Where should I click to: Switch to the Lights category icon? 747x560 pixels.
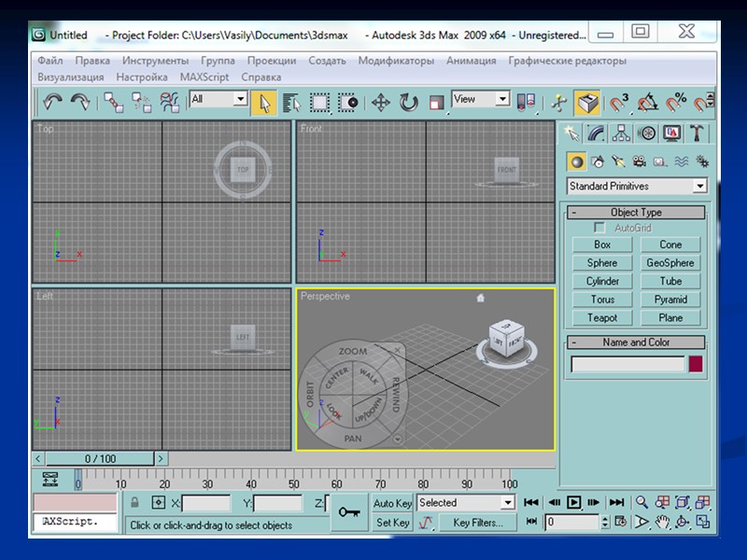pos(618,161)
